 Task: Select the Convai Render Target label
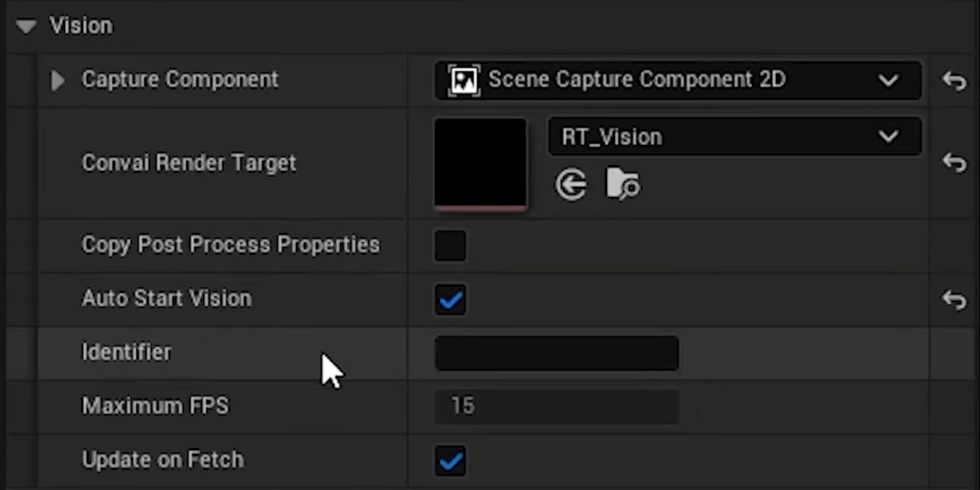(x=188, y=163)
